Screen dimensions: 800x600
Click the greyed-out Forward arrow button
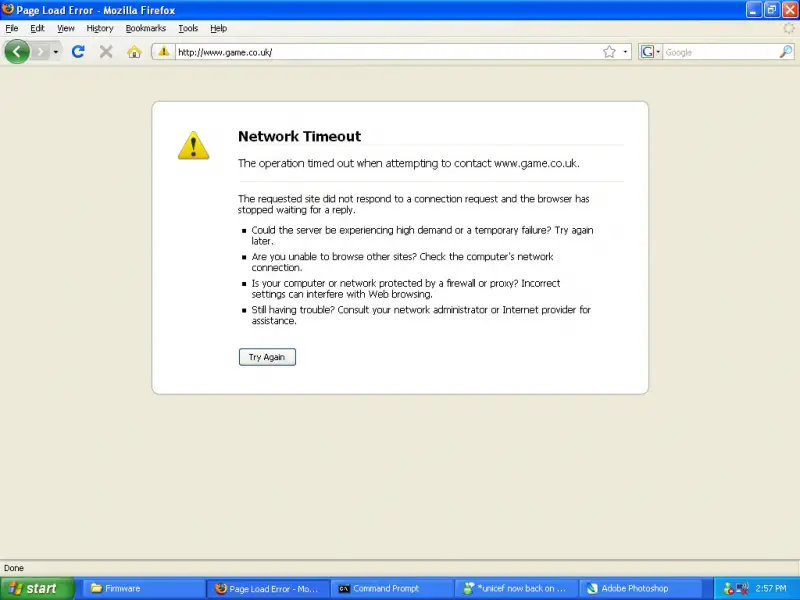pos(40,52)
